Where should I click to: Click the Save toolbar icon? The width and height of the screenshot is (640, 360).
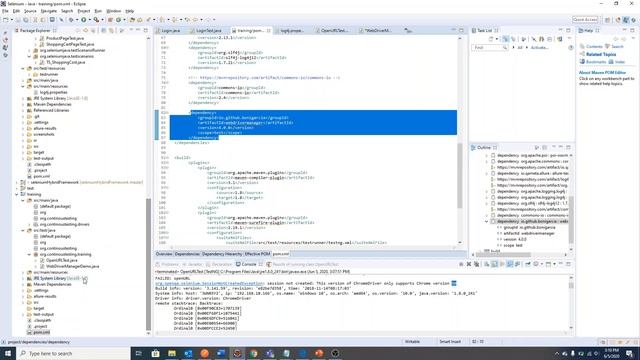18,20
